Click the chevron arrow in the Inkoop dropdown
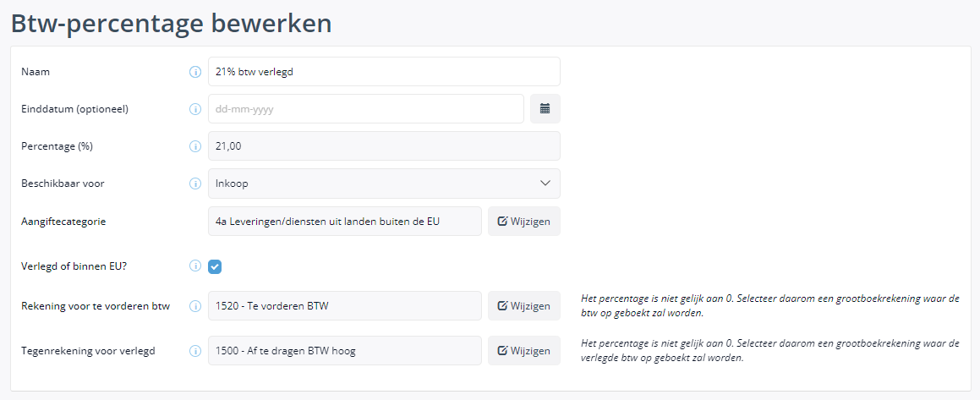This screenshot has height=400, width=980. point(545,184)
